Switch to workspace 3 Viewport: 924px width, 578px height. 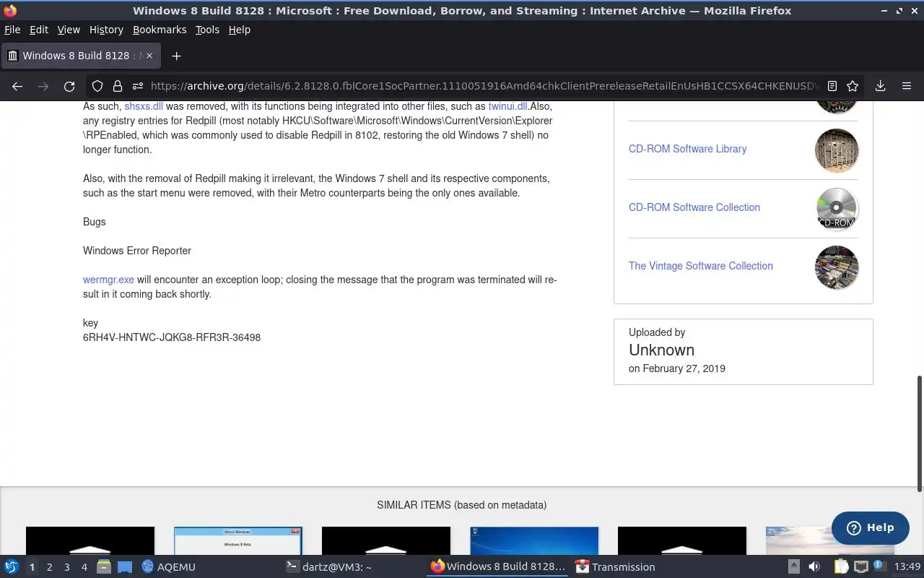(x=66, y=567)
